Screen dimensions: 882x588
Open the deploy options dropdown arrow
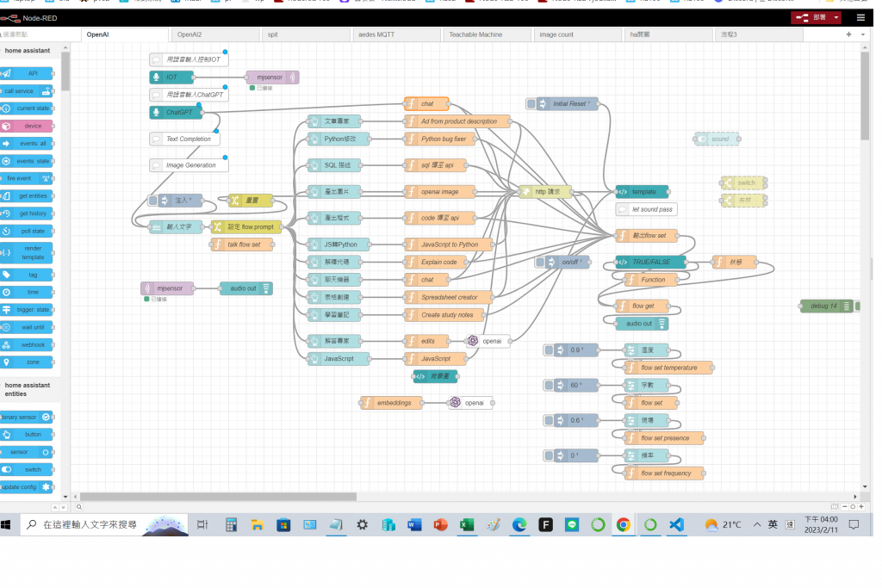click(835, 17)
